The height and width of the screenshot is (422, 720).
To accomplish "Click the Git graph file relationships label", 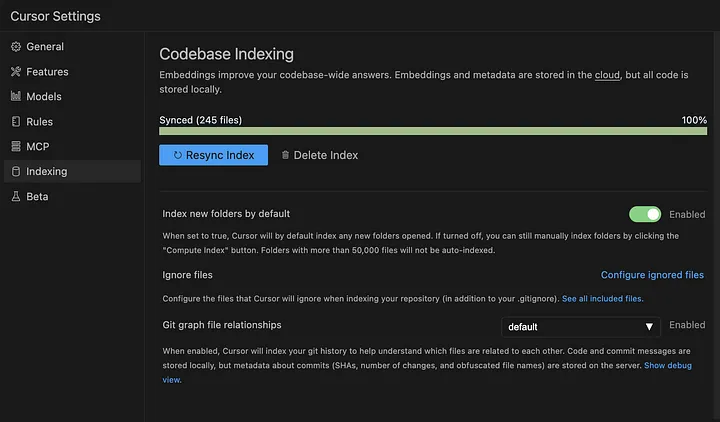I will [222, 325].
